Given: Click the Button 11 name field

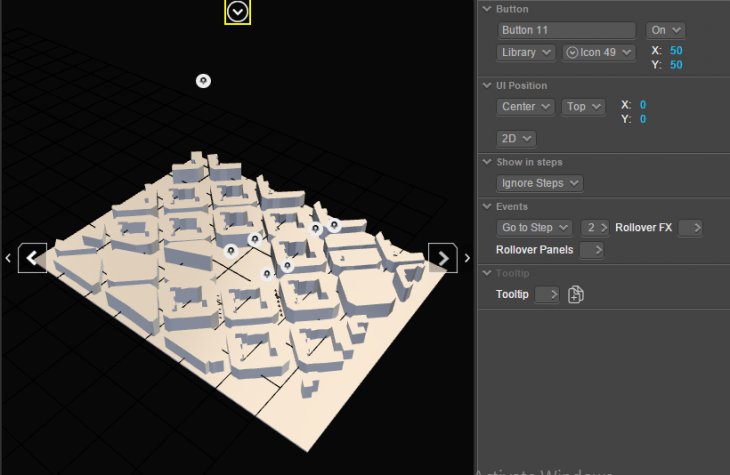Looking at the screenshot, I should [566, 30].
